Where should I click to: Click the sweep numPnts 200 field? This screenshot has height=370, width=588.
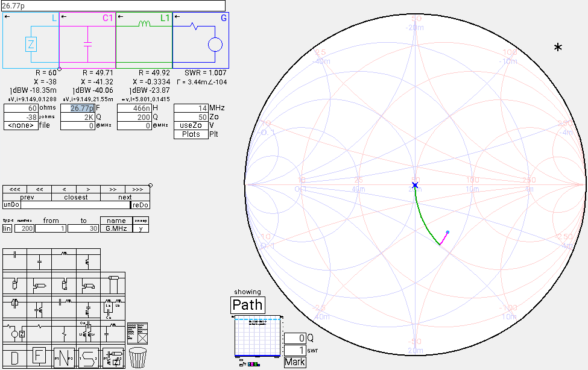pos(24,228)
